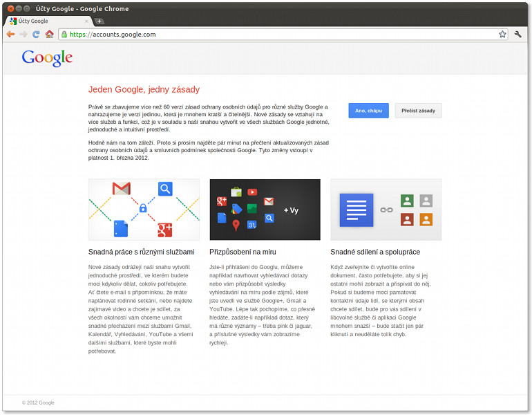Click the blue document icon in first illustration
This screenshot has height=415, width=532.
pos(121,228)
